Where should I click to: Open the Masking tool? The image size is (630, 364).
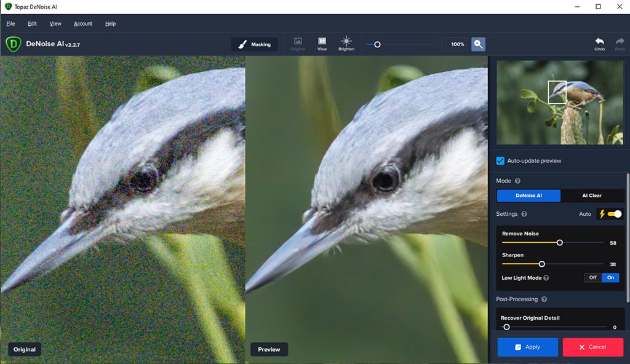pyautogui.click(x=254, y=44)
